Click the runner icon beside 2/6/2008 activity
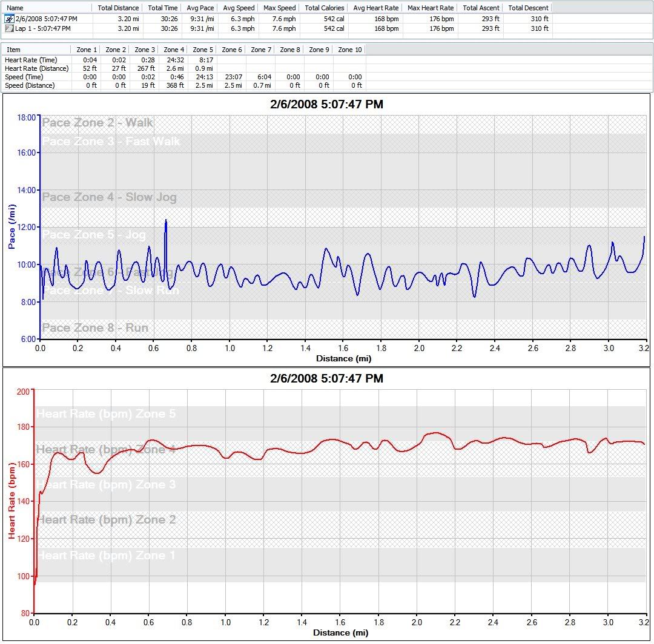Viewport: 654px width, 644px height. click(x=9, y=19)
